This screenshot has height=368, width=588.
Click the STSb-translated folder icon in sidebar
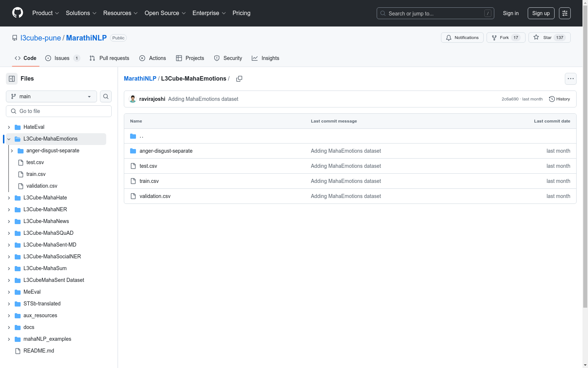[18, 304]
